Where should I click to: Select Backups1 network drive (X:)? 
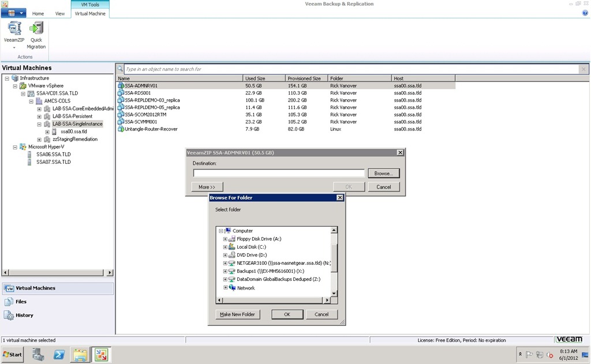click(270, 271)
